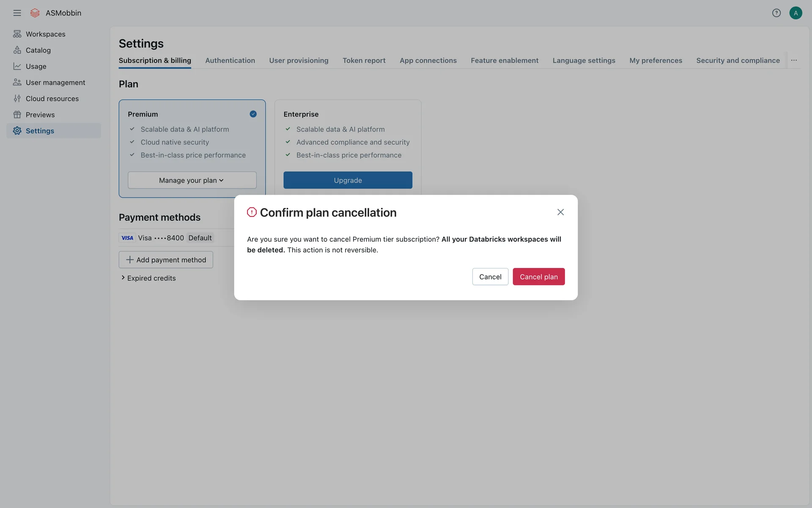The width and height of the screenshot is (812, 508).
Task: Open the hamburger navigation menu
Action: tap(17, 13)
